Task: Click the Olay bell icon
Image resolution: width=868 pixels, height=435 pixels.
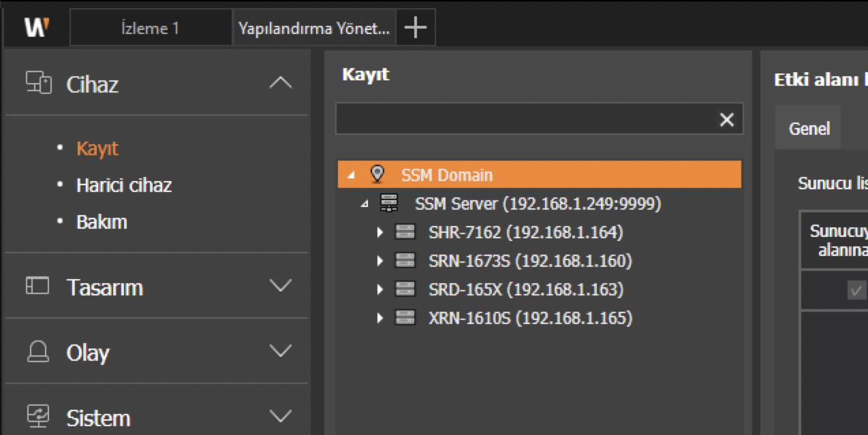Action: [37, 351]
